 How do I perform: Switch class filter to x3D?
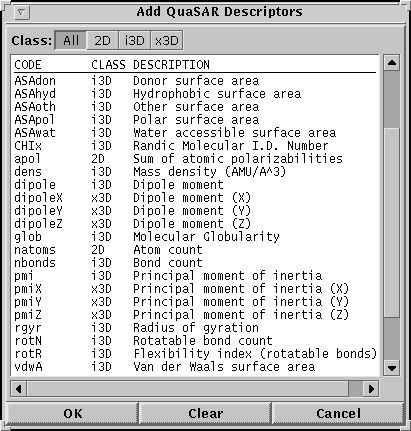coord(167,41)
